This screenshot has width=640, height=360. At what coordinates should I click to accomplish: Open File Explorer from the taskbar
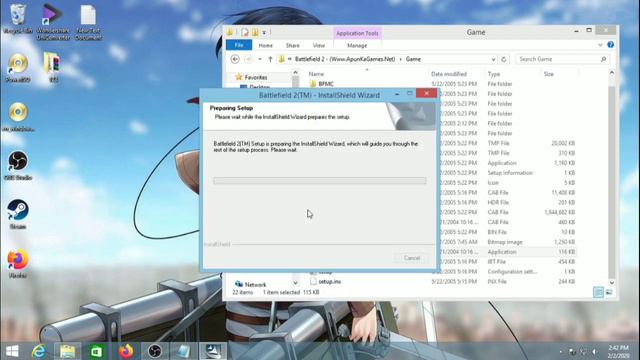tap(68, 351)
